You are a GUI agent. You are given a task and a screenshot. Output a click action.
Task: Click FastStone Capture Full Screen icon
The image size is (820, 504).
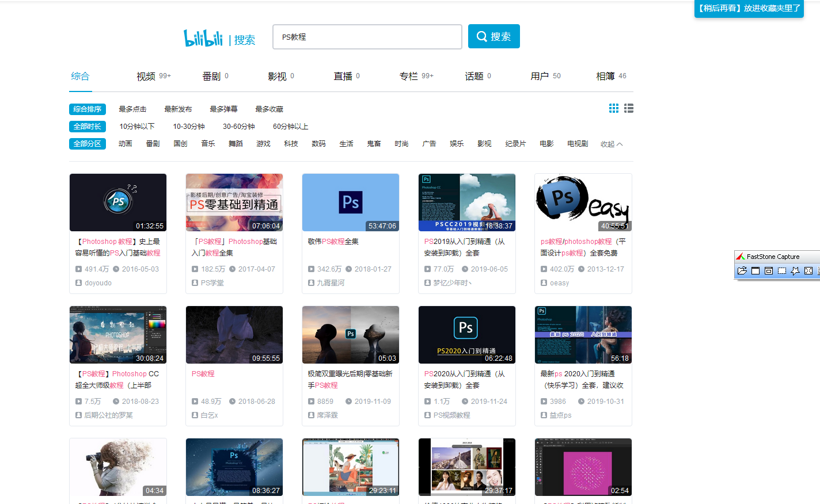[x=808, y=271]
